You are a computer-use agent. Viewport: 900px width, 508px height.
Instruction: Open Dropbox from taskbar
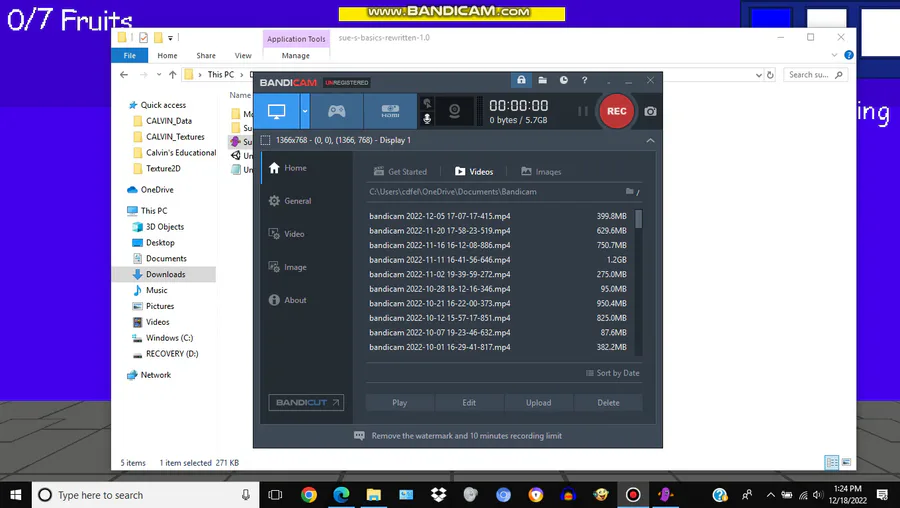tap(439, 495)
